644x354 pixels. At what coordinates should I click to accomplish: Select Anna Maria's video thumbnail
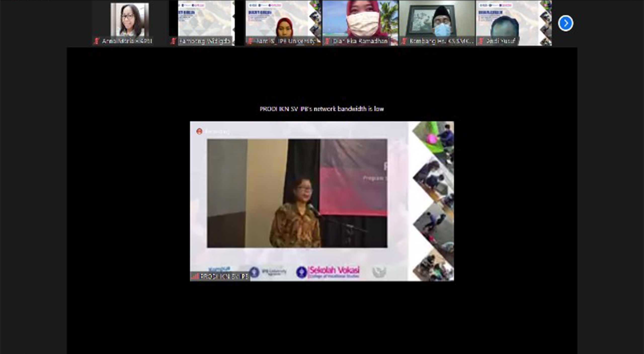tap(130, 20)
